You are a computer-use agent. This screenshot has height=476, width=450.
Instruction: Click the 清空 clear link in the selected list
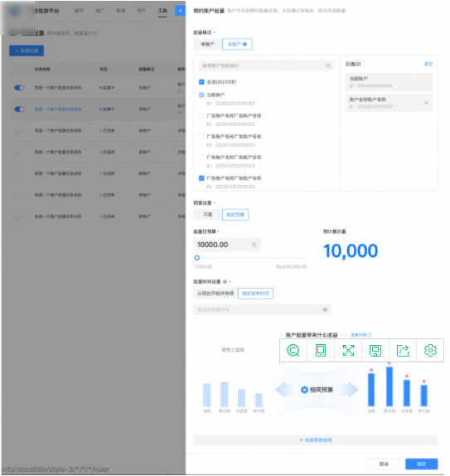click(428, 64)
